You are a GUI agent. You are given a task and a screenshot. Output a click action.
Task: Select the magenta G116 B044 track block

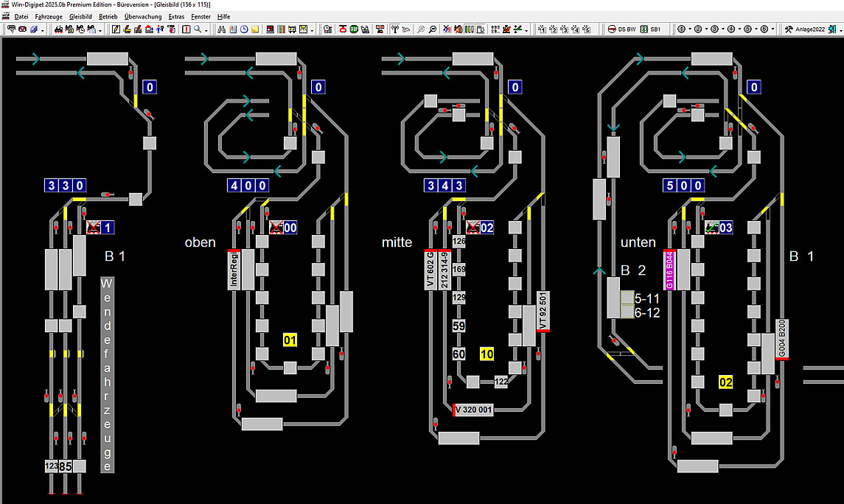click(670, 270)
